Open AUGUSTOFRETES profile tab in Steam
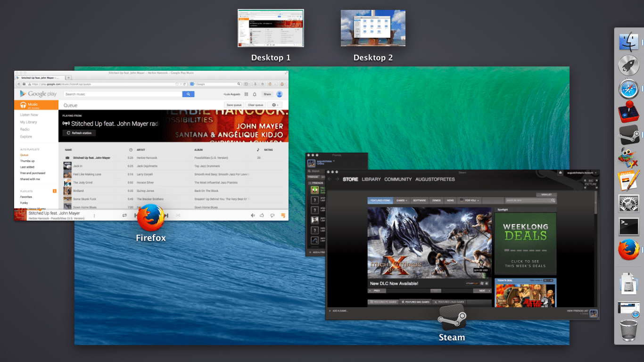 tap(435, 180)
